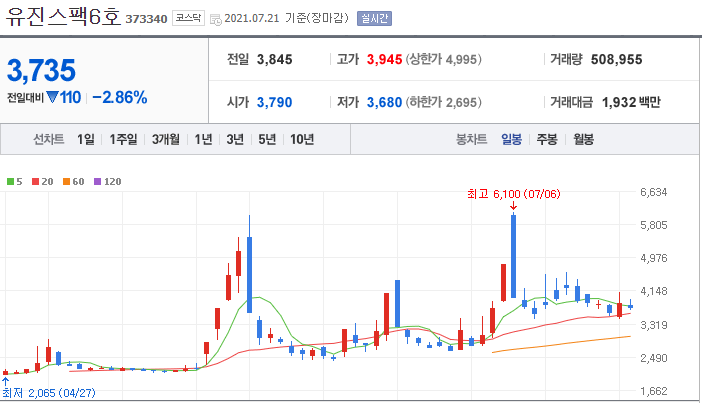
Task: Click the y-axis value 1,662
Action: tap(654, 391)
